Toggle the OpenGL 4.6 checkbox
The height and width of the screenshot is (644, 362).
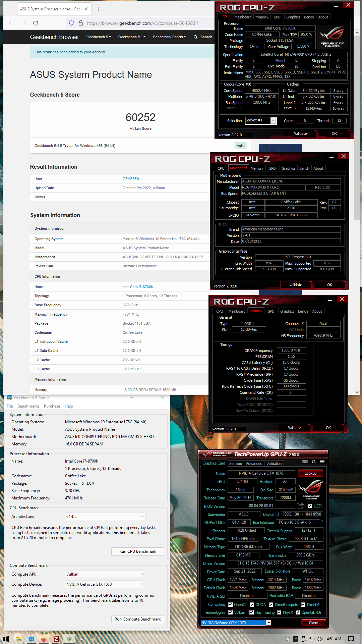click(x=298, y=612)
